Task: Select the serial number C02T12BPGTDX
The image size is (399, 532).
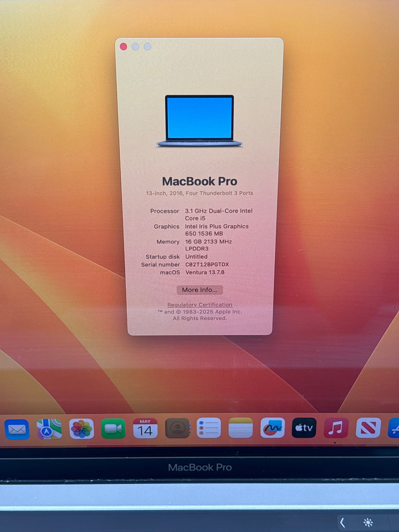Action: click(207, 264)
